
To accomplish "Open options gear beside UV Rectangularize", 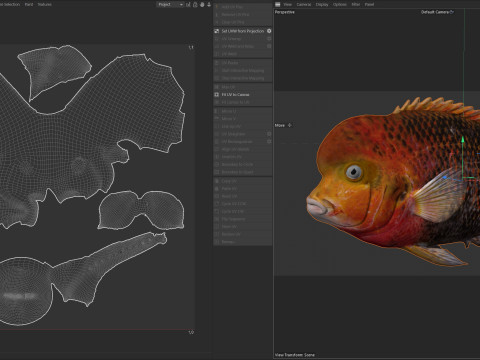I will [x=269, y=141].
